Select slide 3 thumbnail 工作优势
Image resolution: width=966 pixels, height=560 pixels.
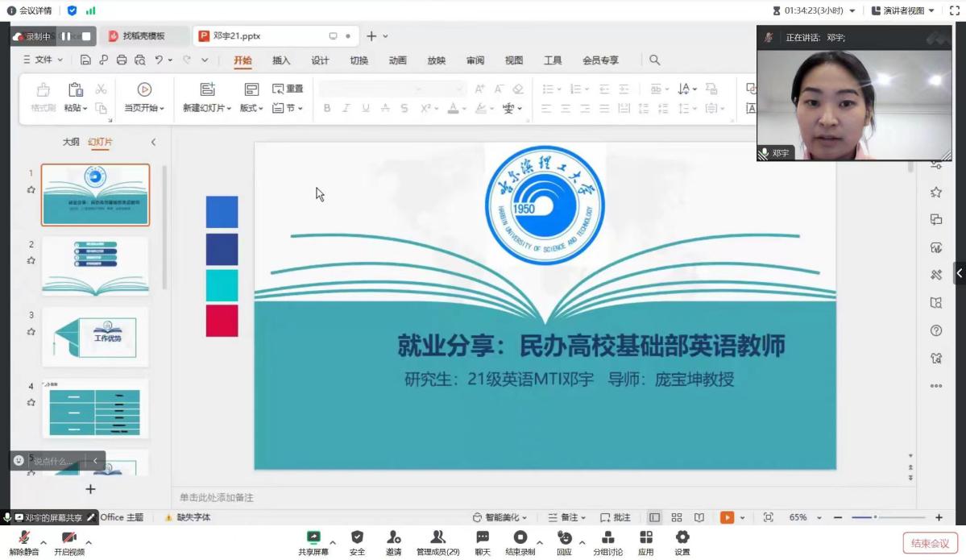tap(95, 338)
